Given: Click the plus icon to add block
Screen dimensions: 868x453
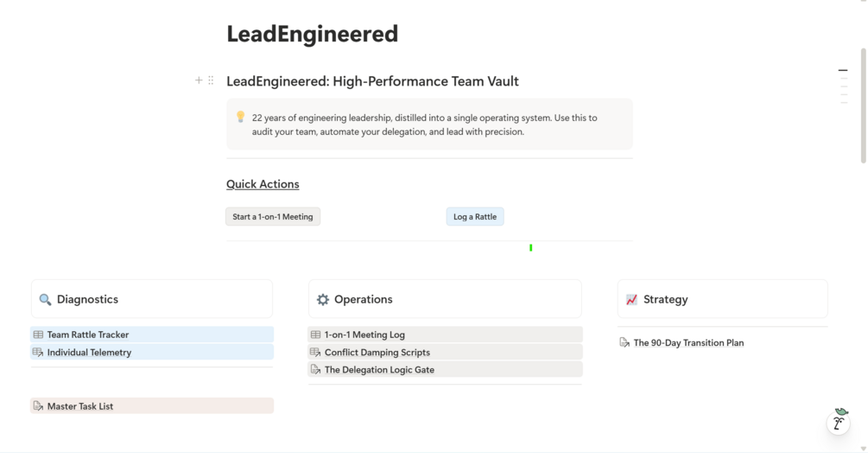Looking at the screenshot, I should point(199,80).
